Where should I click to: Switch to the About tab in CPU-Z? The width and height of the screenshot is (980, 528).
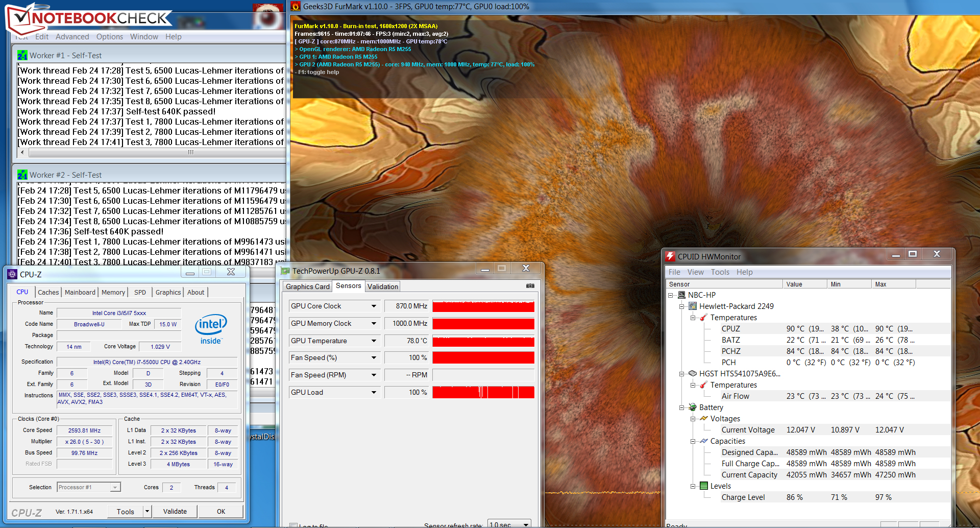point(195,292)
